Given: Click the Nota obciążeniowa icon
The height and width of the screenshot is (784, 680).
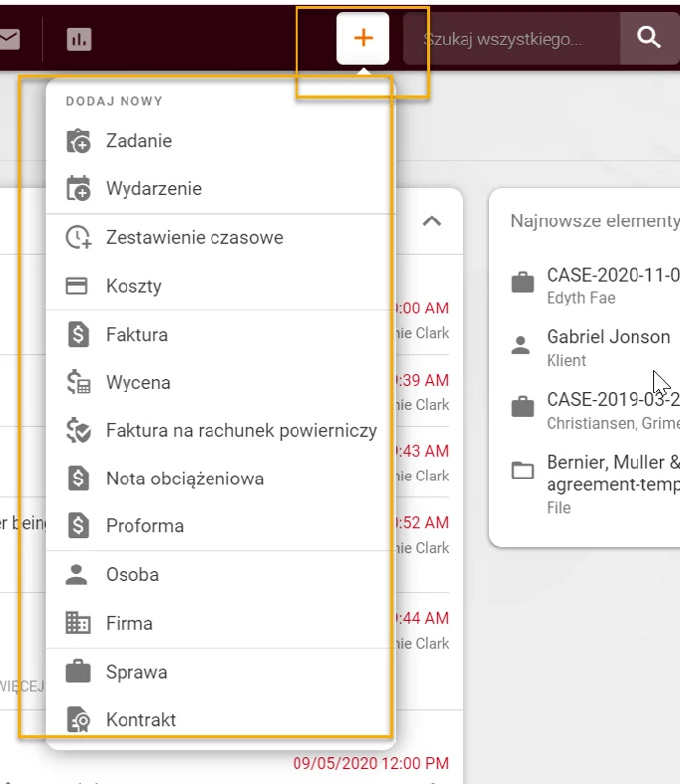Looking at the screenshot, I should [78, 478].
